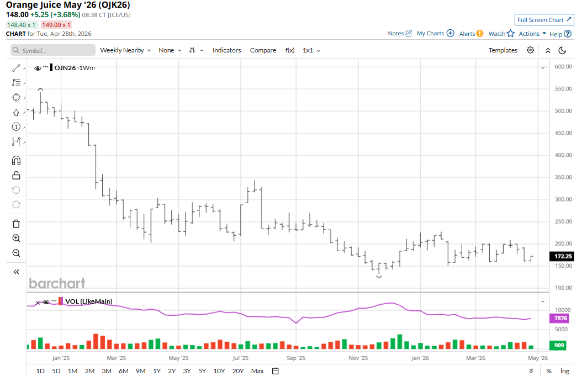Open the date range calendar icon
This screenshot has height=392, width=587.
pyautogui.click(x=275, y=371)
